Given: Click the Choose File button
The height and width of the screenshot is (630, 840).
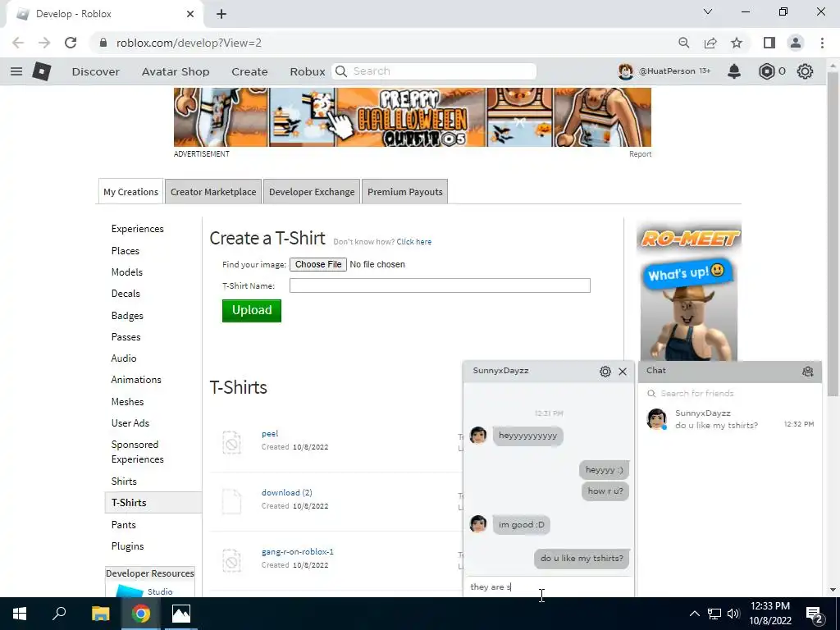Looking at the screenshot, I should point(318,265).
